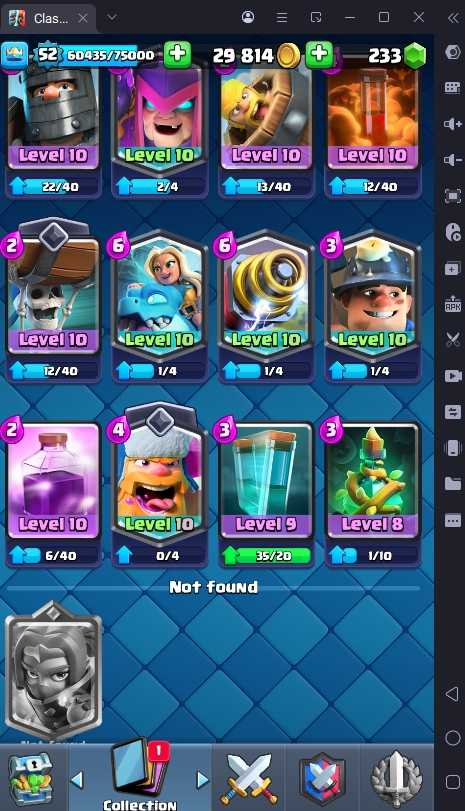Screen dimensions: 465x811
Task: Click the right arrow beside Collection
Action: [202, 780]
